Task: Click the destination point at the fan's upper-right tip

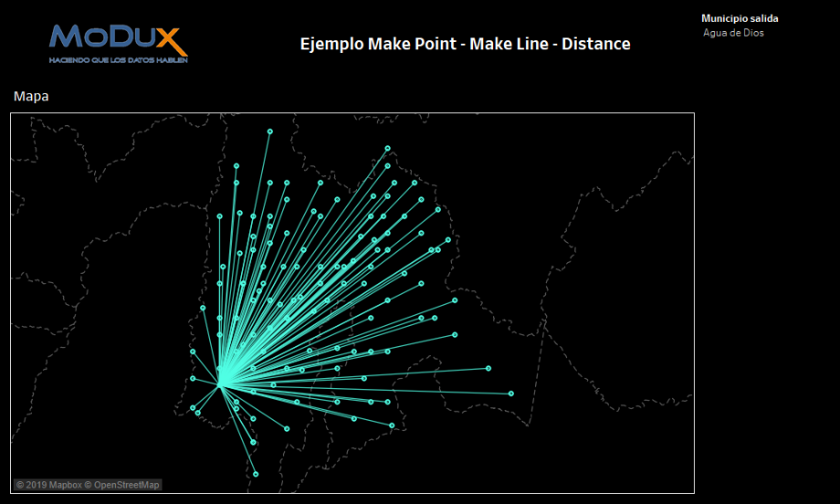Action: pos(387,148)
